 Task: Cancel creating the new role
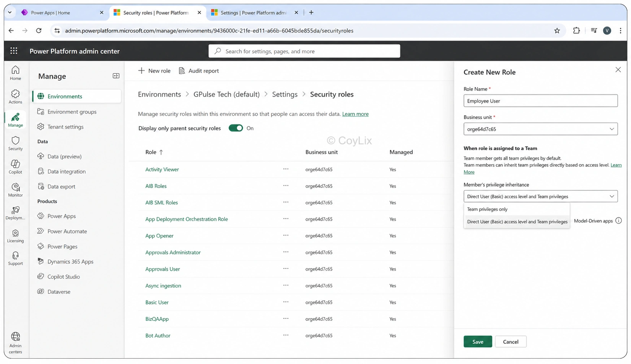(511, 341)
